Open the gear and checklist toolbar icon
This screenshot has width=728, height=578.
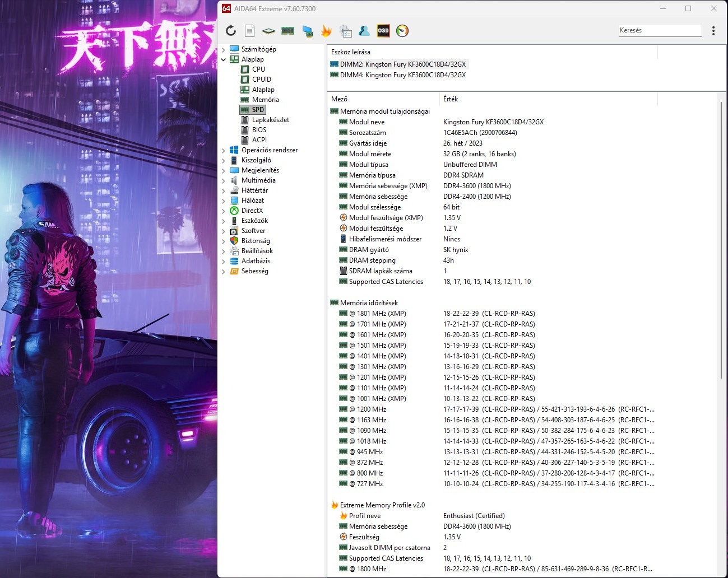point(345,31)
